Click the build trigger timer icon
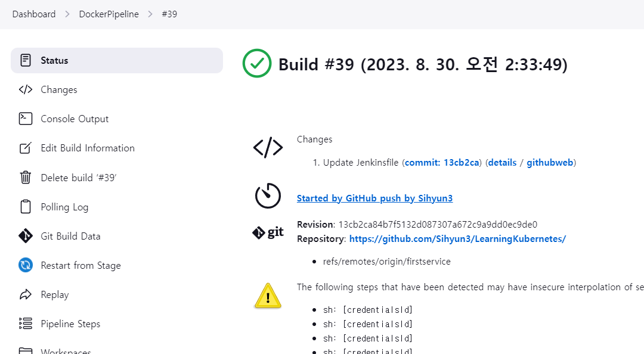The image size is (644, 354). tap(268, 195)
